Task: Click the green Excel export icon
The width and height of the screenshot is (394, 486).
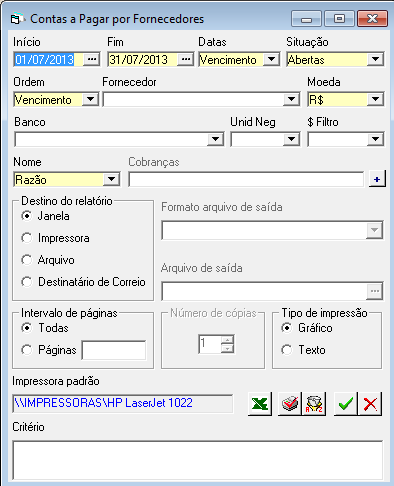Action: click(x=260, y=404)
